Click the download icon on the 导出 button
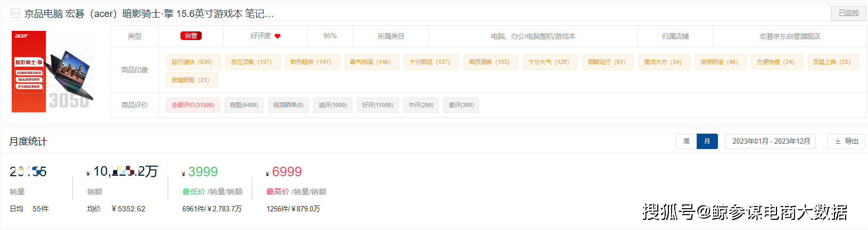868x230 pixels. [x=838, y=141]
